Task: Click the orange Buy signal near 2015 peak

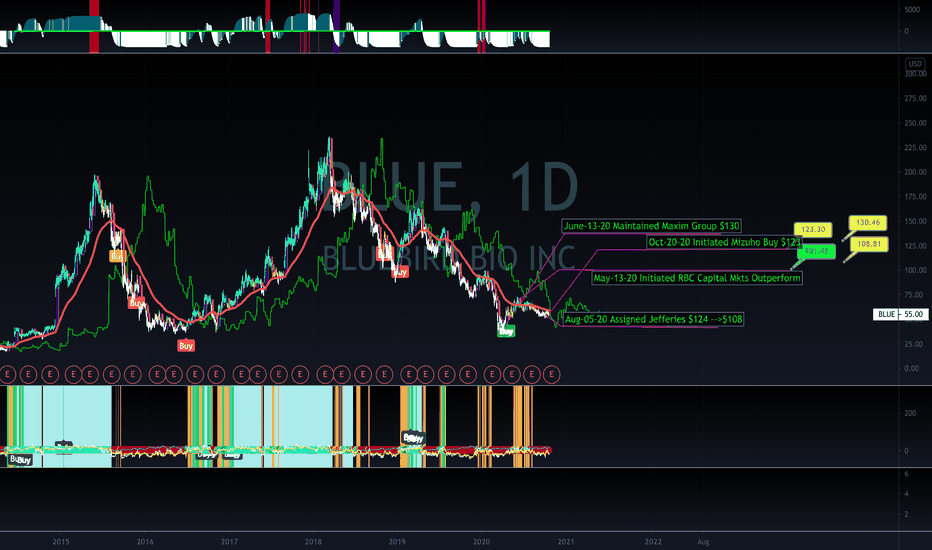Action: [x=117, y=256]
